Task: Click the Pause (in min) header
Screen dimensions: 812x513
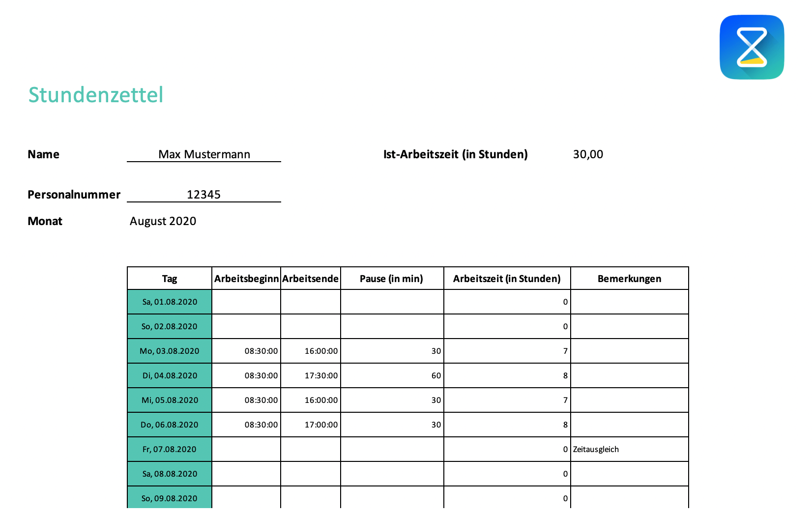Action: coord(392,279)
